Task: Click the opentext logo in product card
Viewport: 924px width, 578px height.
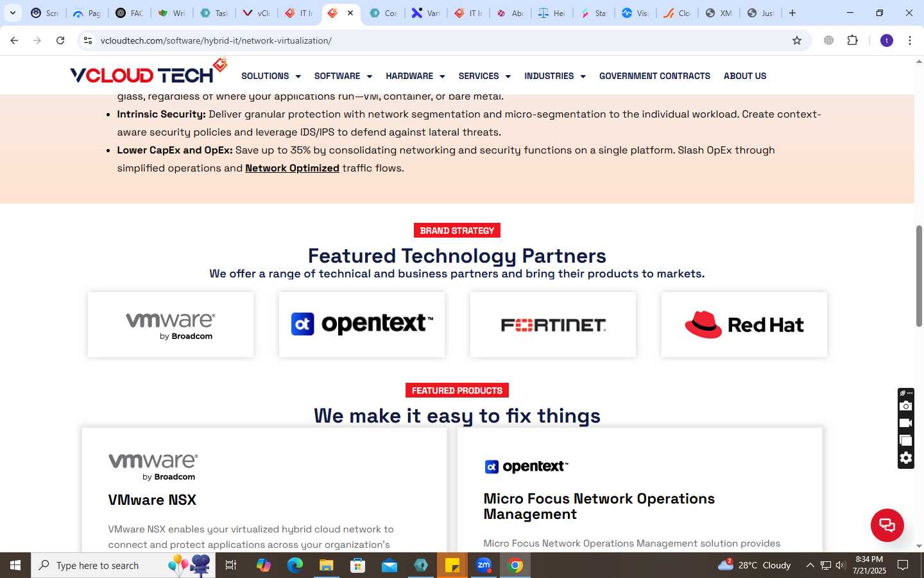Action: coord(527,467)
